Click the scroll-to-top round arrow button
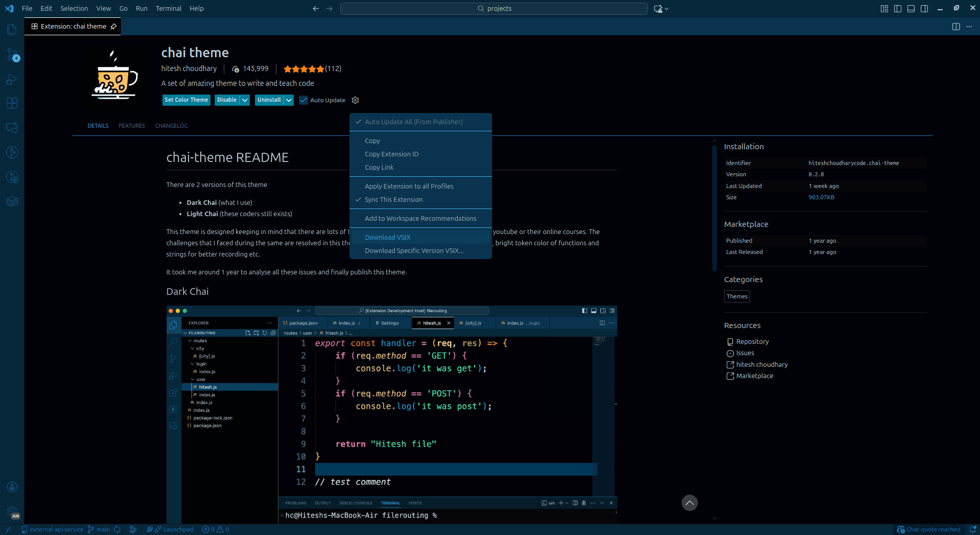 (689, 503)
